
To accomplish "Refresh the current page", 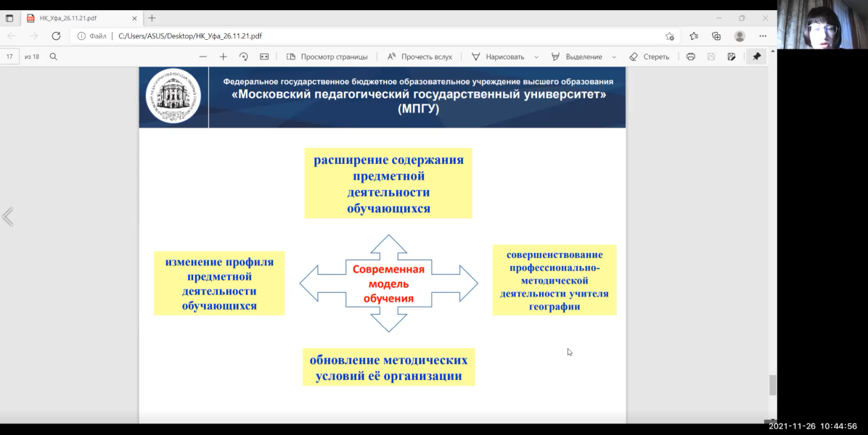I will click(x=56, y=36).
